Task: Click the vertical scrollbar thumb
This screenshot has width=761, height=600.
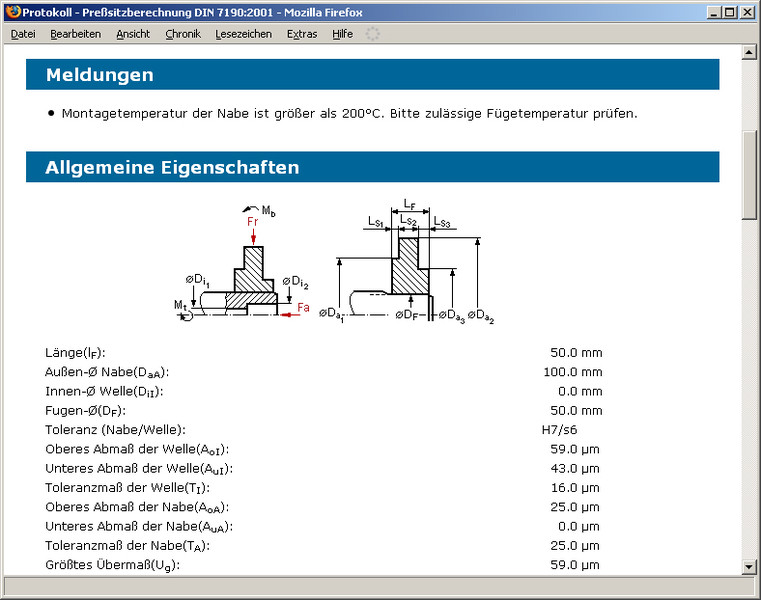Action: tap(749, 175)
